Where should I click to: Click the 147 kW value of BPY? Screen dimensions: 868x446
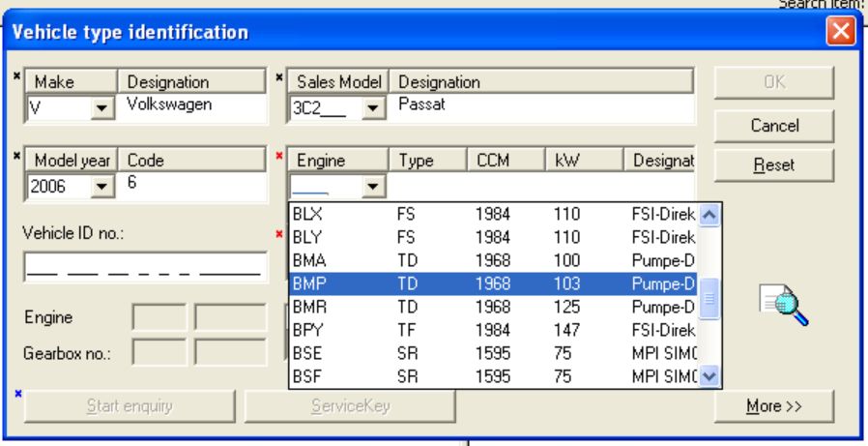[x=566, y=330]
